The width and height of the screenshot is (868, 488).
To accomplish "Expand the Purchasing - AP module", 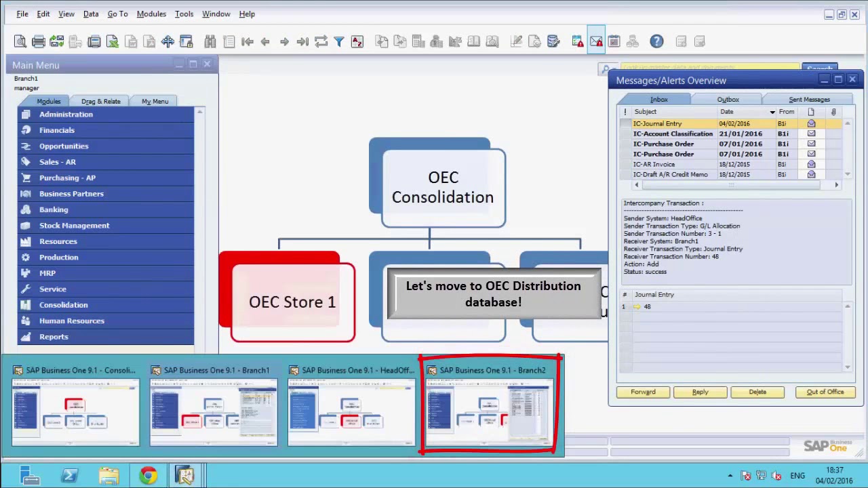I will click(x=106, y=178).
